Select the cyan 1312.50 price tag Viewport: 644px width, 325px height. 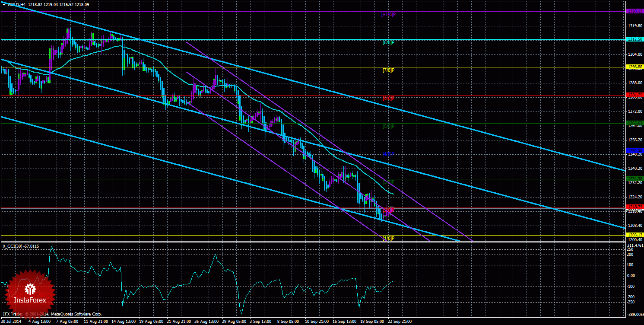click(x=634, y=39)
